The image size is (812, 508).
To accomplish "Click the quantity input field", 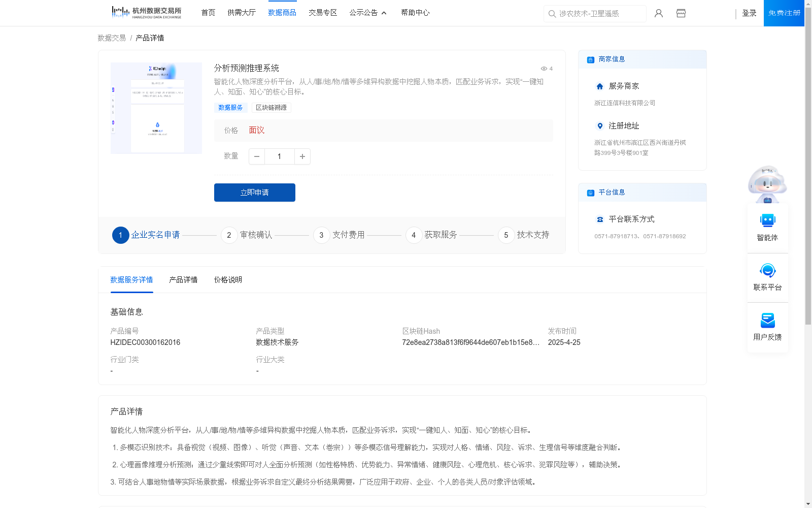I will [x=280, y=156].
